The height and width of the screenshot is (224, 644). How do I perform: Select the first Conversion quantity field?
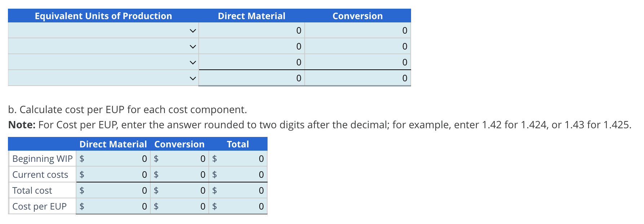click(x=357, y=31)
